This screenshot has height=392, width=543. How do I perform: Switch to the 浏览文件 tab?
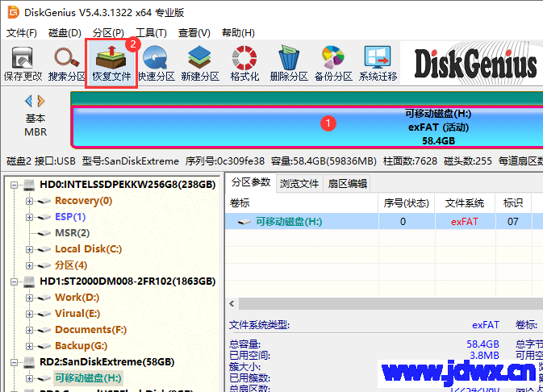coord(299,184)
